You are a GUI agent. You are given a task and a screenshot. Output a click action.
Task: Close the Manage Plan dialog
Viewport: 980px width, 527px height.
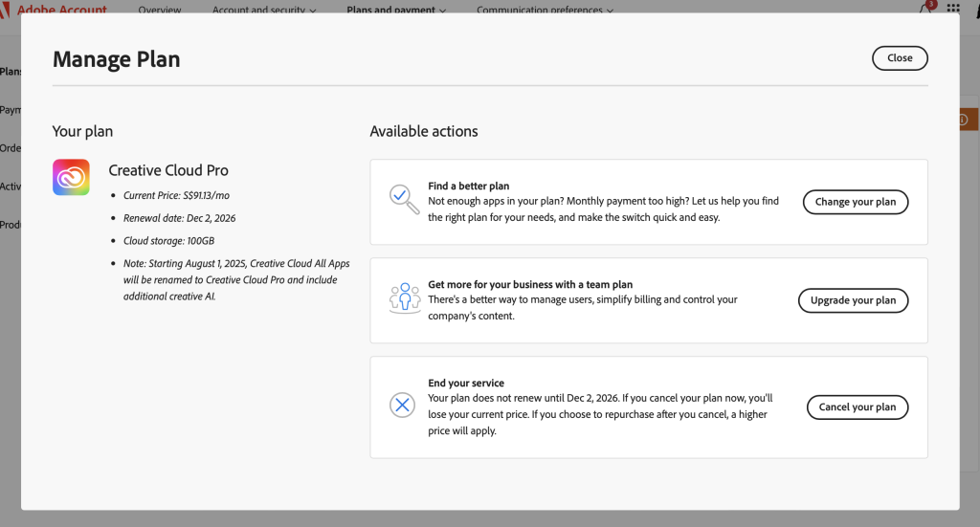point(900,57)
